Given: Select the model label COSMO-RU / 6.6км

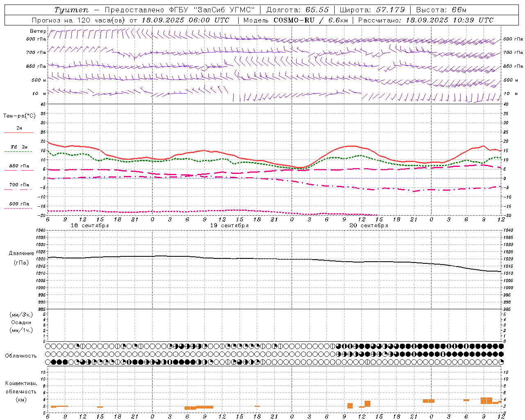Looking at the screenshot, I should pyautogui.click(x=310, y=20).
